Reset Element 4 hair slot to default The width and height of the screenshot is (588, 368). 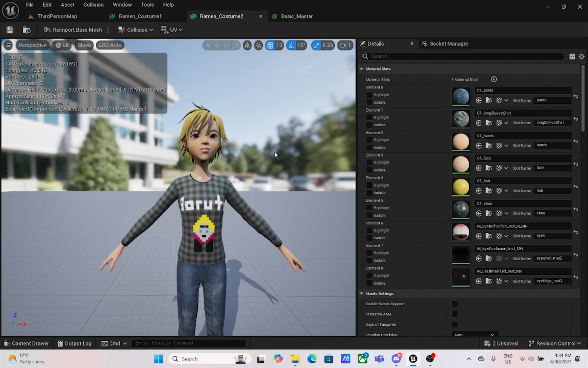576,187
